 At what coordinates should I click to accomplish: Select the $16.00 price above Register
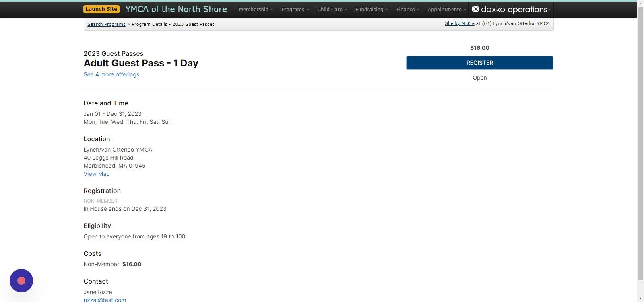pos(480,48)
